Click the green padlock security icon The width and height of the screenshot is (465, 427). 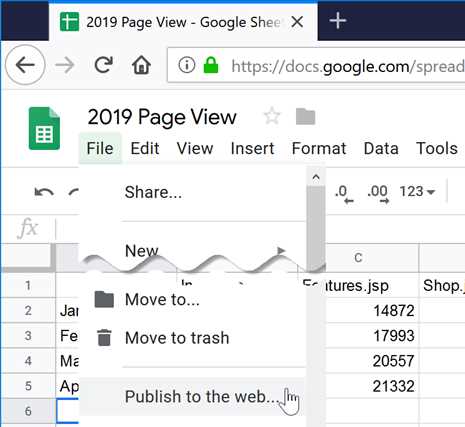211,65
